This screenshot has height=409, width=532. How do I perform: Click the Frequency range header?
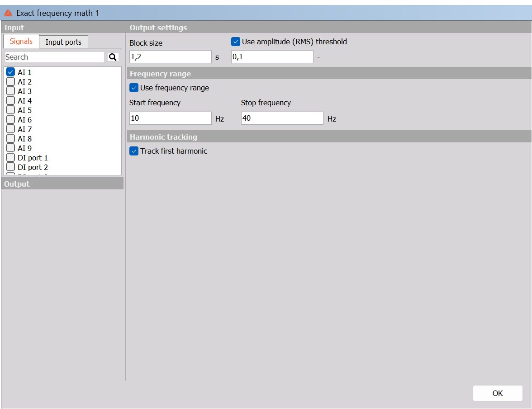pos(329,74)
